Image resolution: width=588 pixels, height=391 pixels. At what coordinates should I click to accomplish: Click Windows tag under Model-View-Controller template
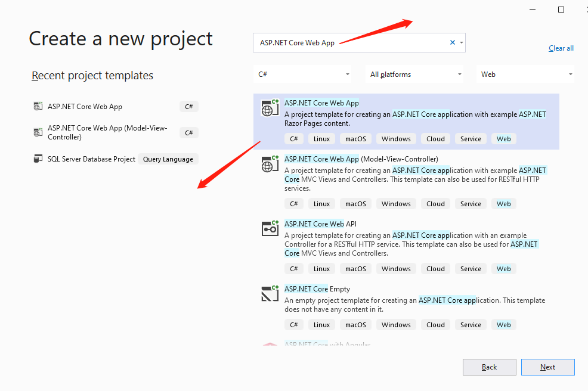(x=396, y=204)
